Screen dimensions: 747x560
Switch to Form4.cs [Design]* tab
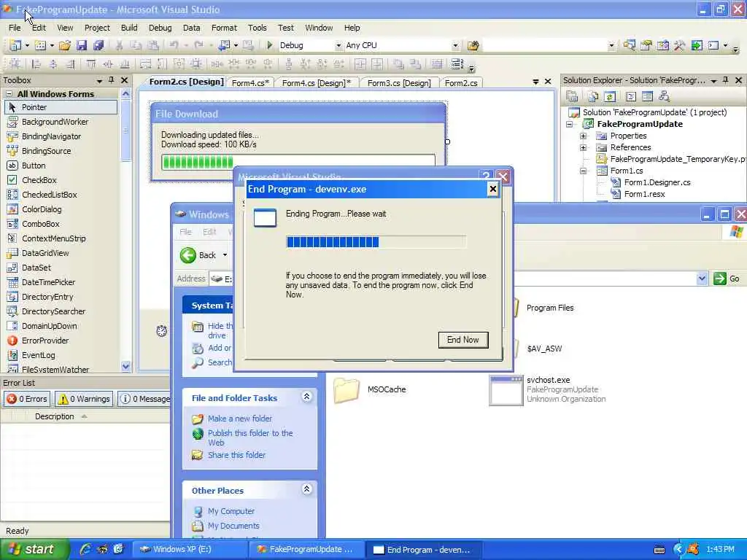317,83
